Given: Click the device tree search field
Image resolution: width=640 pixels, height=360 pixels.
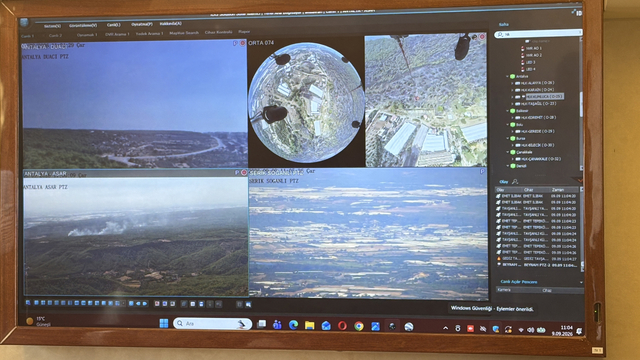Looking at the screenshot, I should (x=538, y=34).
